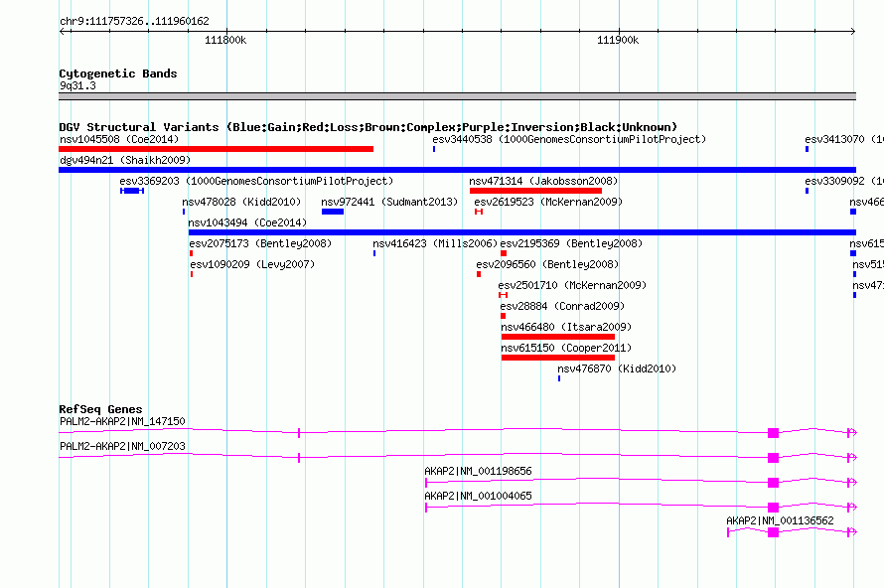Click esv2096560 (Bentley2008) label
884x588 pixels.
coord(547,264)
